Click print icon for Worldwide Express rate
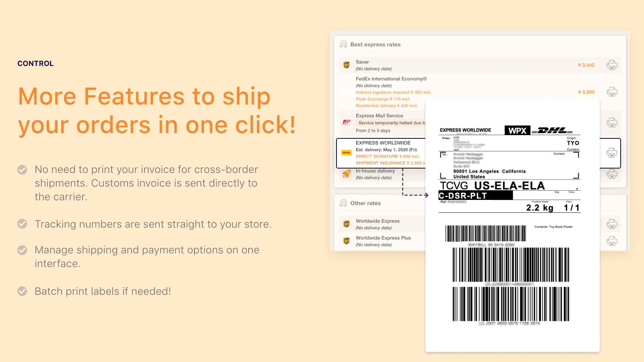The width and height of the screenshot is (644, 362). pos(612,224)
